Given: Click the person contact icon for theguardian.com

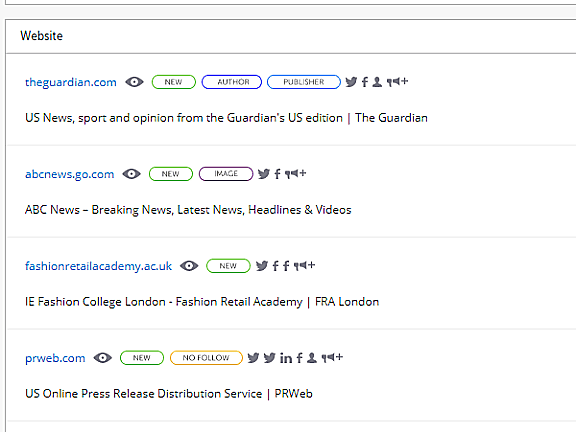Looking at the screenshot, I should pos(377,82).
